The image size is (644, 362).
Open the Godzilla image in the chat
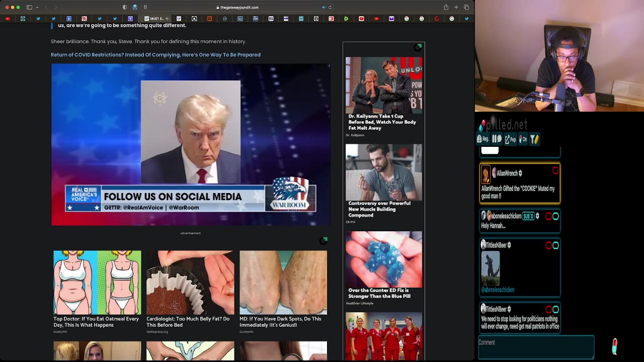(491, 268)
